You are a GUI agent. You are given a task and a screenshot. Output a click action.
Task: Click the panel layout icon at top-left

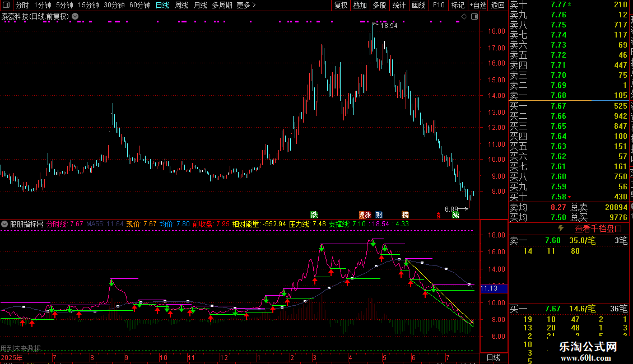click(x=6, y=5)
